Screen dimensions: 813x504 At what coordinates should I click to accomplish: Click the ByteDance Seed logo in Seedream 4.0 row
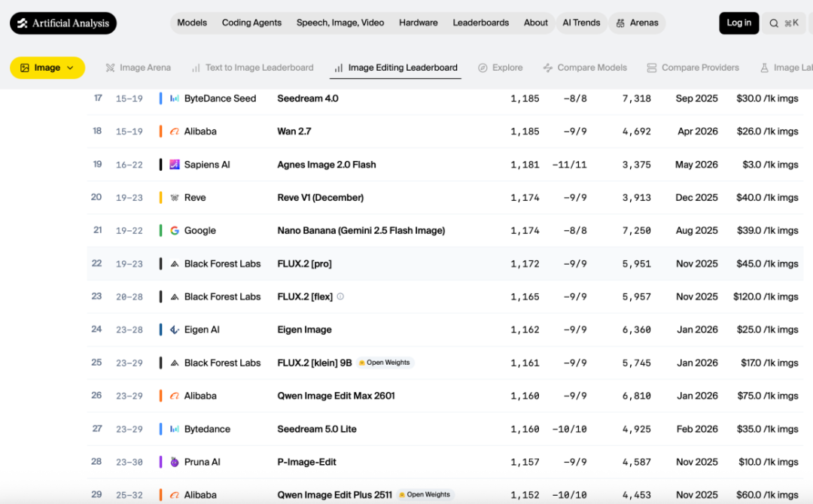pos(175,99)
